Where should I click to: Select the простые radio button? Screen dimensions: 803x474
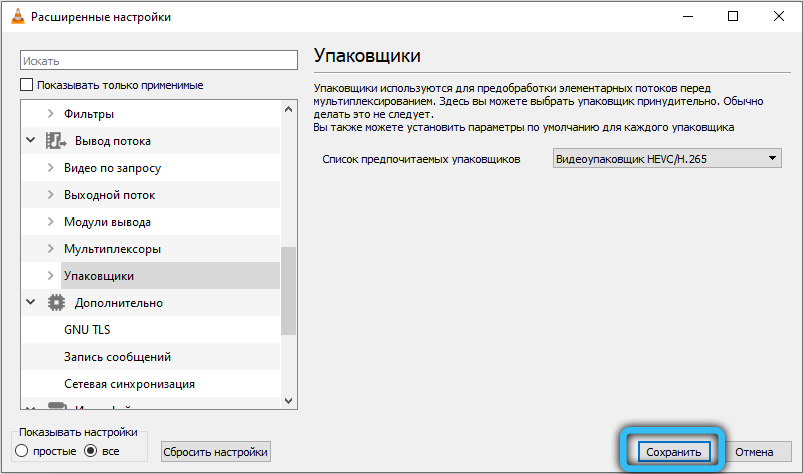(22, 451)
